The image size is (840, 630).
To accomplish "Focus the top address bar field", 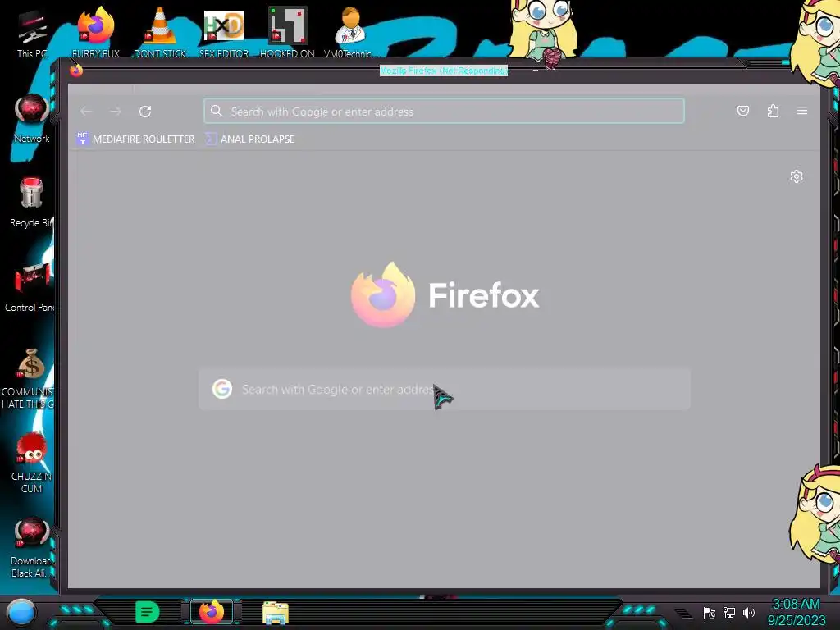I will tap(444, 111).
